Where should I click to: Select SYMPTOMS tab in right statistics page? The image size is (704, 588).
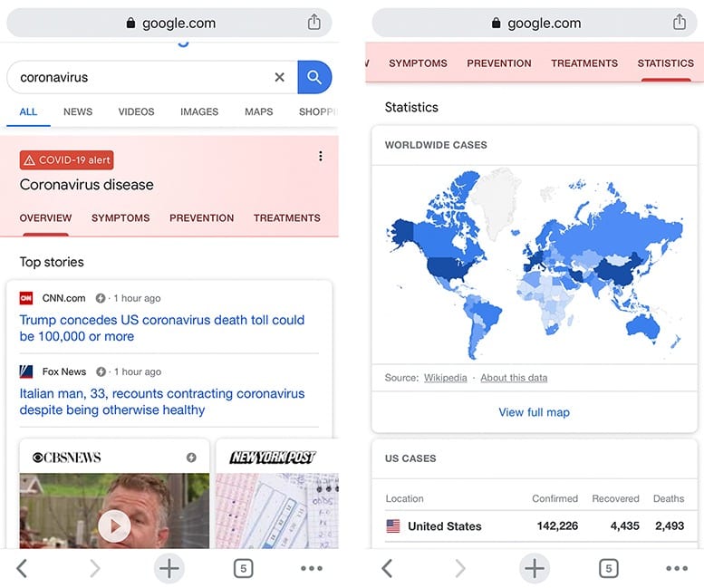418,63
